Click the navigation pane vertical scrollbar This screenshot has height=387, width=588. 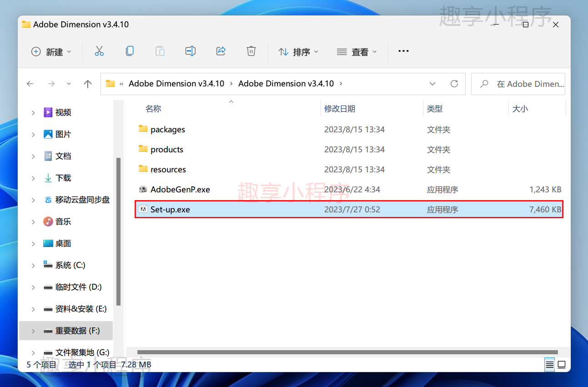[119, 231]
